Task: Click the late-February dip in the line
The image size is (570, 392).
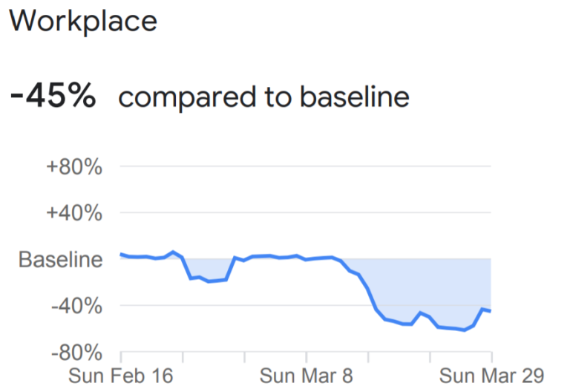Action: point(209,281)
